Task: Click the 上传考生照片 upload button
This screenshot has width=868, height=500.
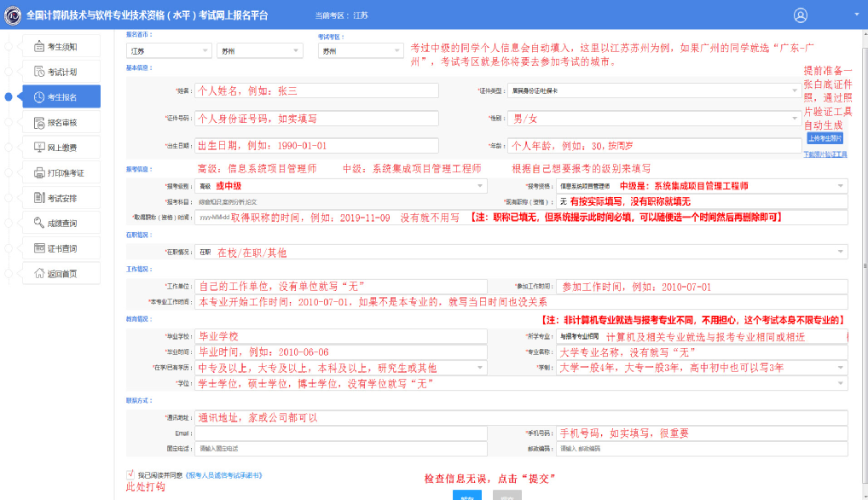Action: coord(825,138)
